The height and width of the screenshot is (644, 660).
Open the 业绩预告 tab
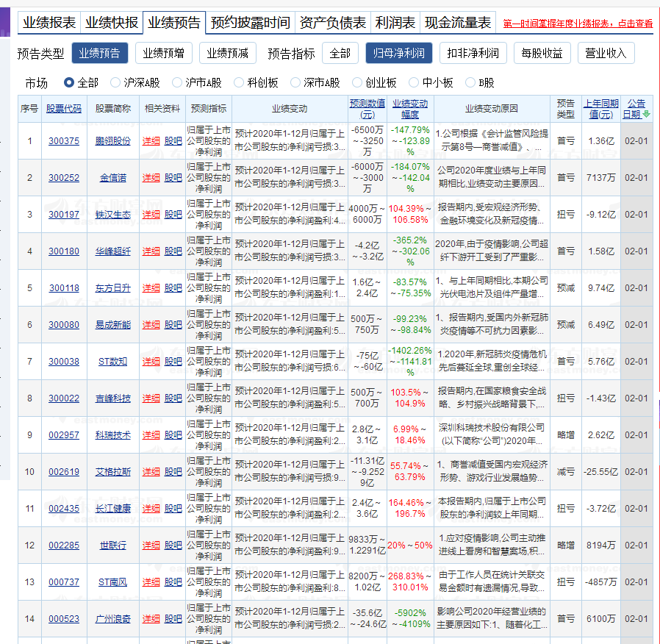click(174, 22)
